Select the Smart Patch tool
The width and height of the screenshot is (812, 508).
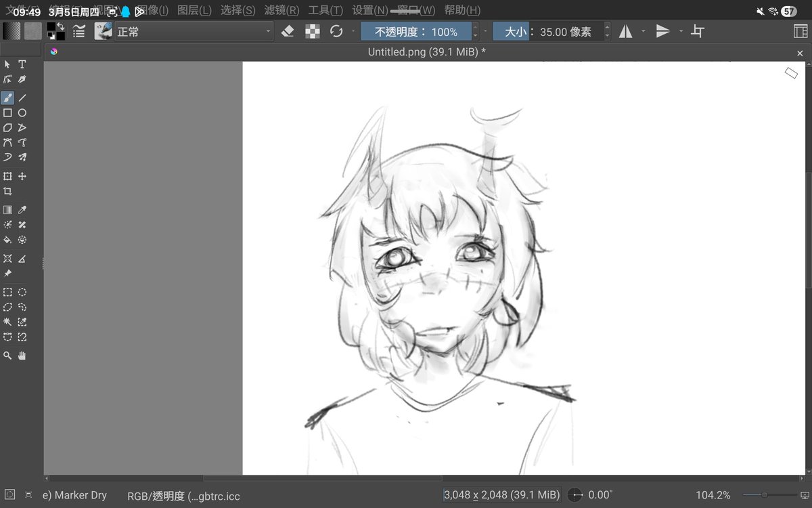point(22,225)
